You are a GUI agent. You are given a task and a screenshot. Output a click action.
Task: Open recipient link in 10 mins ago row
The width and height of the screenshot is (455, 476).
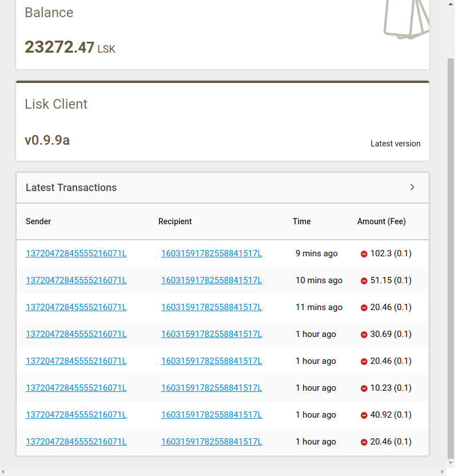click(x=211, y=280)
